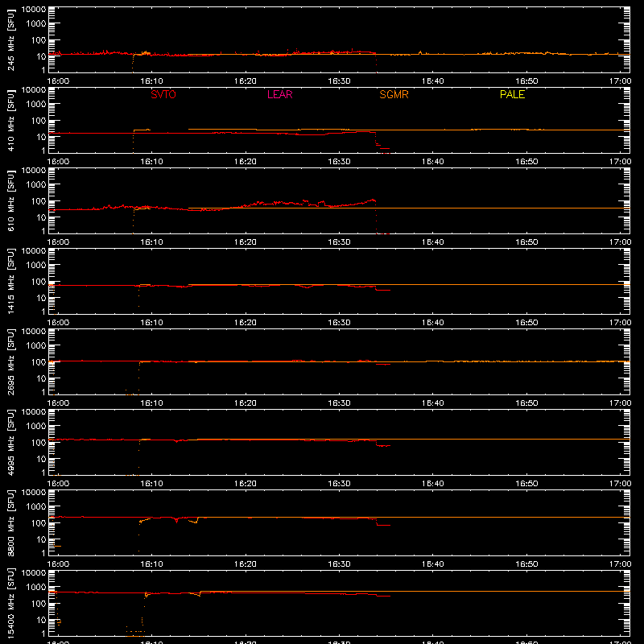Image resolution: width=644 pixels, height=644 pixels.
Task: Click 16:40 time label under 1415 MHz plot
Action: pyautogui.click(x=433, y=323)
